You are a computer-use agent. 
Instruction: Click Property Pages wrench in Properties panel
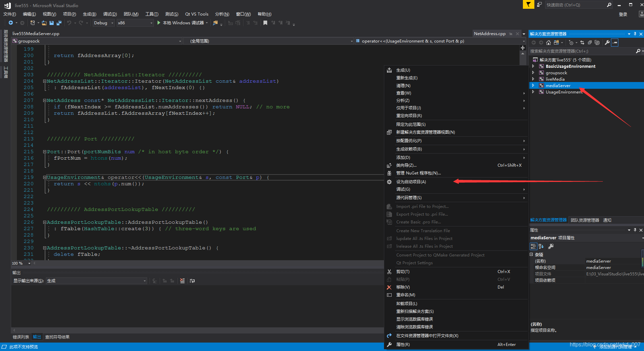(551, 246)
